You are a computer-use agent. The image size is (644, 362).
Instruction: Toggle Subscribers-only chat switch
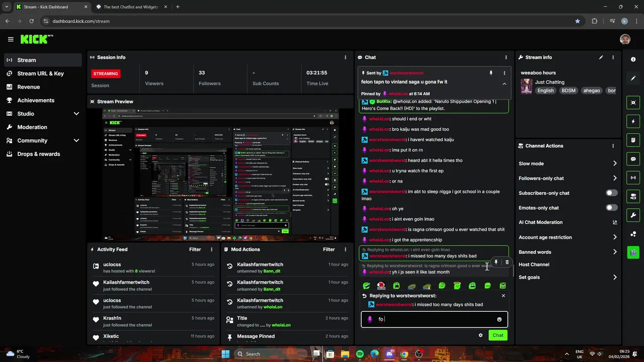click(611, 193)
